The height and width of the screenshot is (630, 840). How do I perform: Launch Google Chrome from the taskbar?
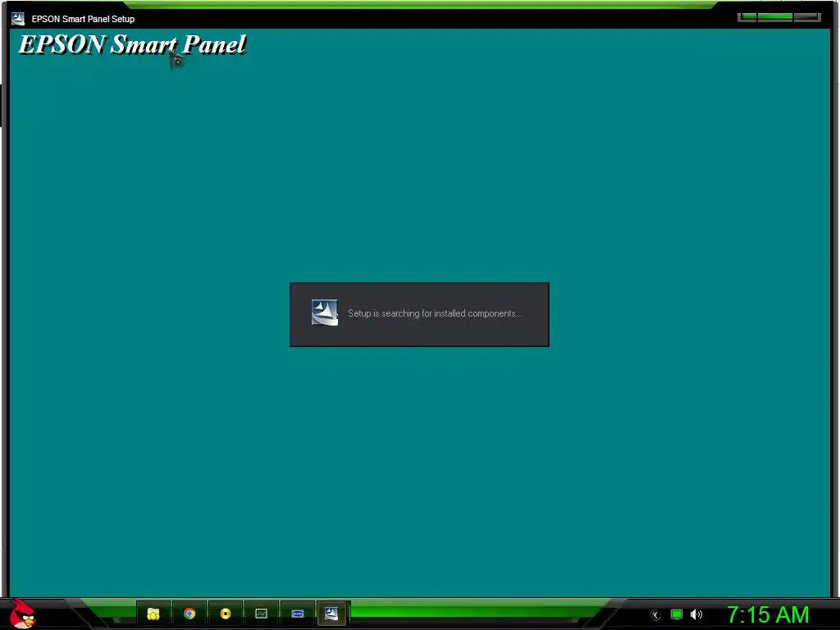[x=189, y=614]
